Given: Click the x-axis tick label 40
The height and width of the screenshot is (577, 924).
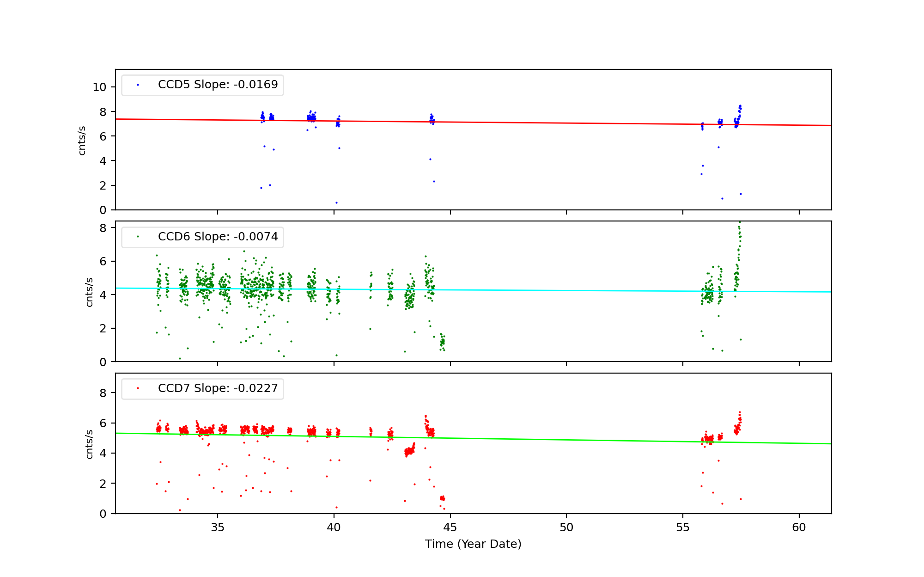Looking at the screenshot, I should click(334, 528).
